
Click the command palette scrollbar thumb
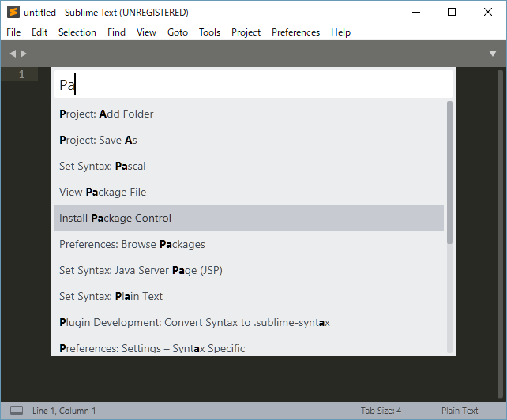tap(449, 172)
